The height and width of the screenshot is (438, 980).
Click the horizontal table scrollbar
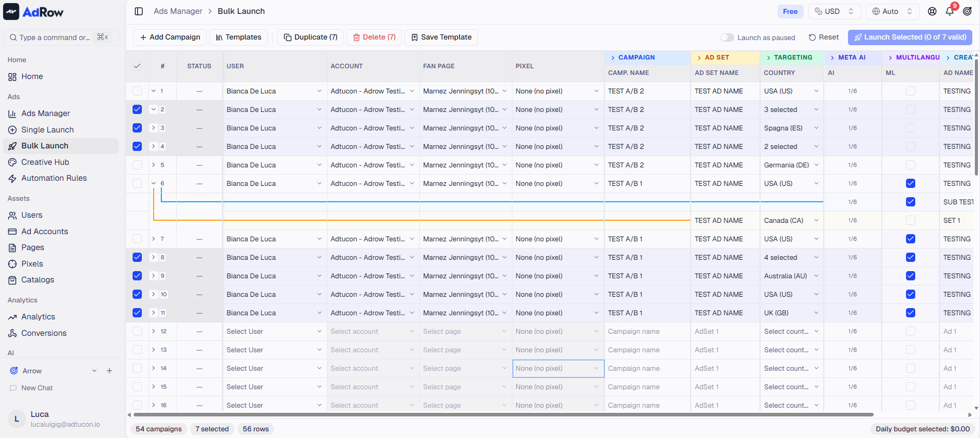coord(504,414)
